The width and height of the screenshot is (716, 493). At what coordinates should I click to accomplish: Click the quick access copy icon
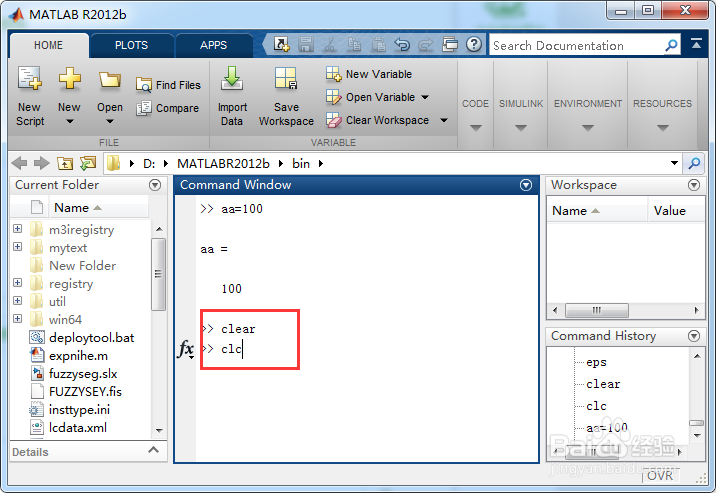click(354, 45)
